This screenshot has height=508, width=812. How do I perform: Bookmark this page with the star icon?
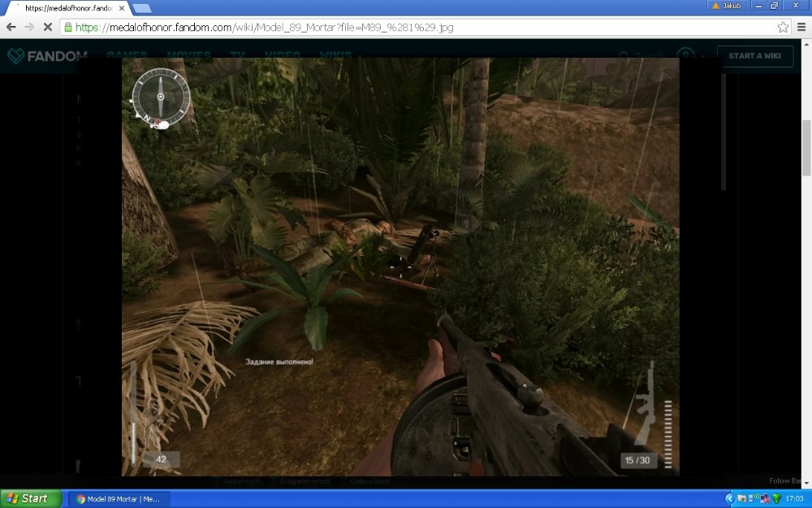tap(783, 27)
